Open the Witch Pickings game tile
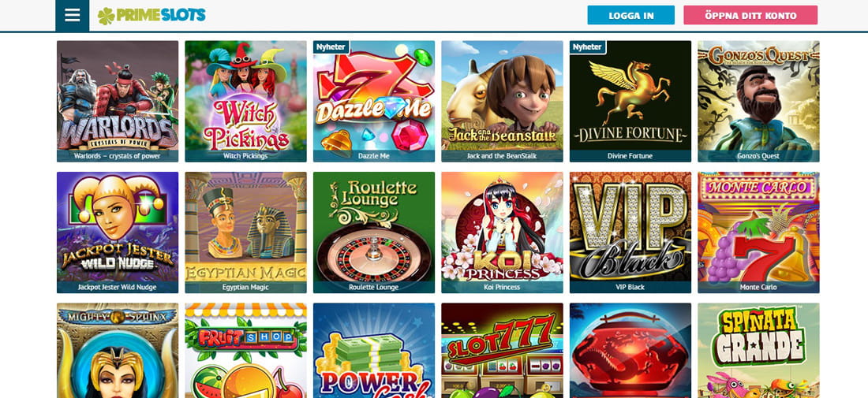 point(245,101)
